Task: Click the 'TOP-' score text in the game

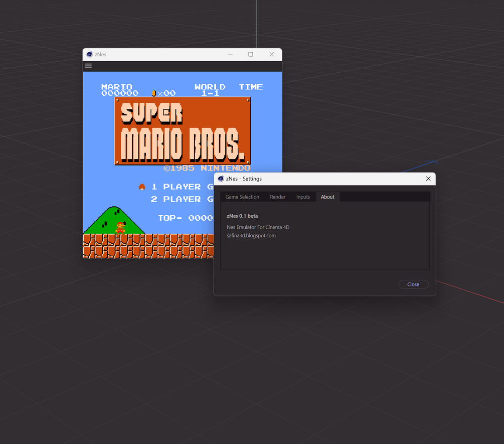Action: tap(170, 218)
